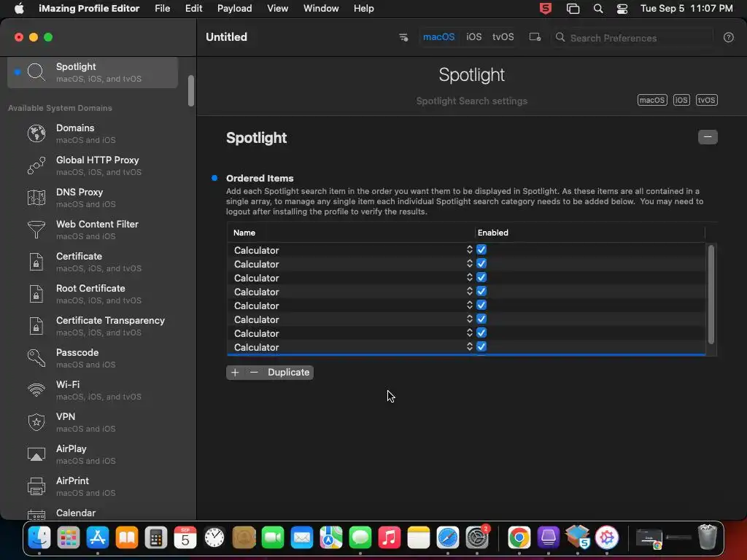Select the Wi-Fi payload
This screenshot has height=560, width=747.
coord(93,390)
